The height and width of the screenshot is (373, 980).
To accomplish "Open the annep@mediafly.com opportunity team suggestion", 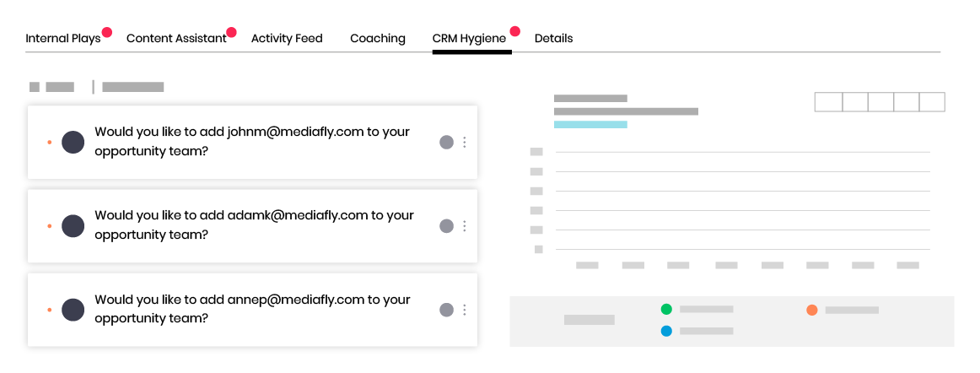I will [x=252, y=309].
